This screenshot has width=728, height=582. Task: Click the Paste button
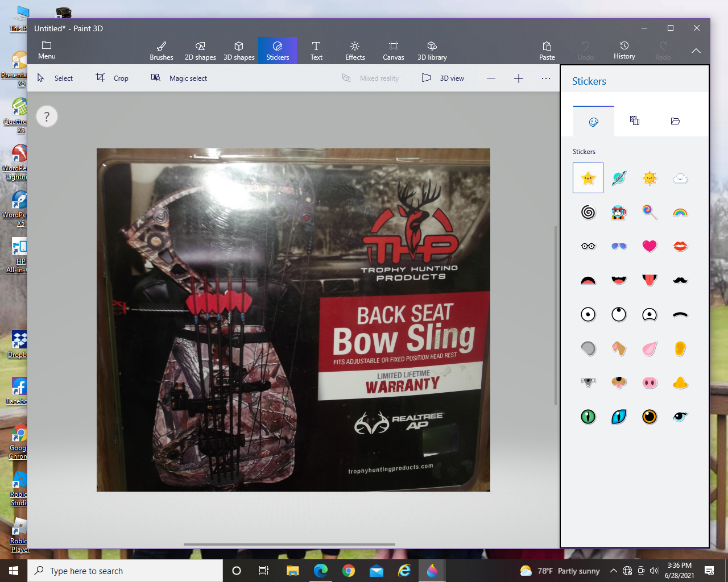[547, 51]
